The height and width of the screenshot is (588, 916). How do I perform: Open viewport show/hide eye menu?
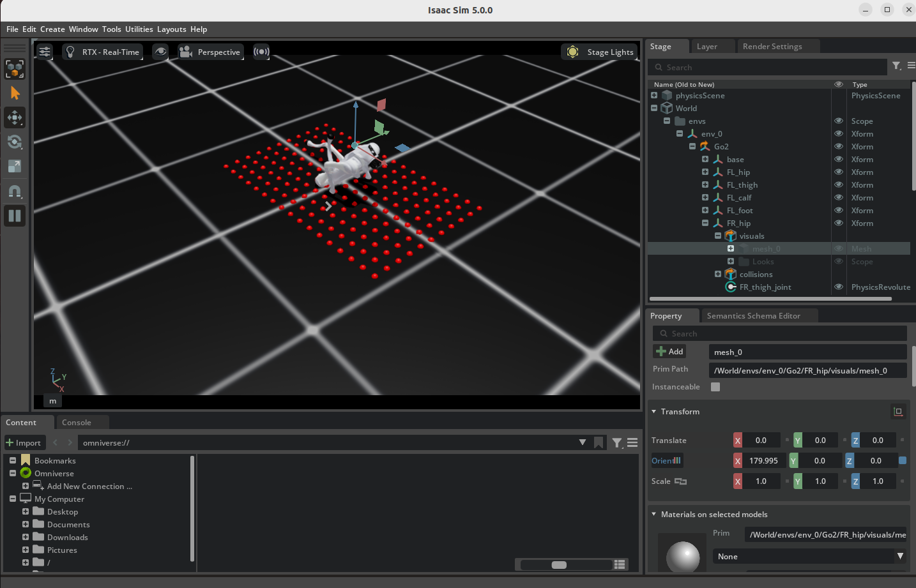pos(161,52)
